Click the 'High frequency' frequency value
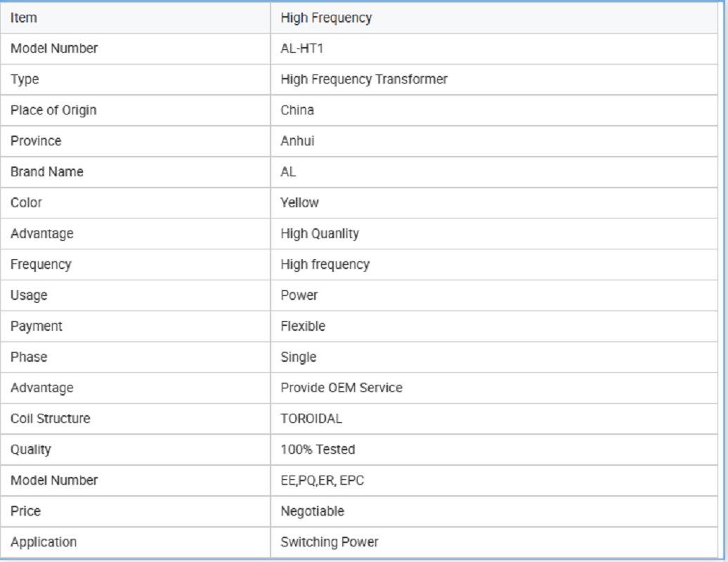 point(325,265)
